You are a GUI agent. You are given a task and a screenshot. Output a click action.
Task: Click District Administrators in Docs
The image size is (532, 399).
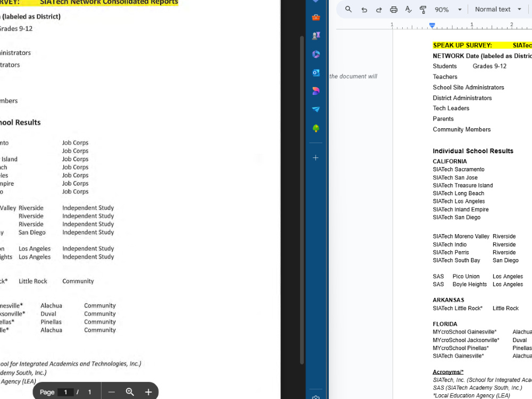(x=462, y=98)
